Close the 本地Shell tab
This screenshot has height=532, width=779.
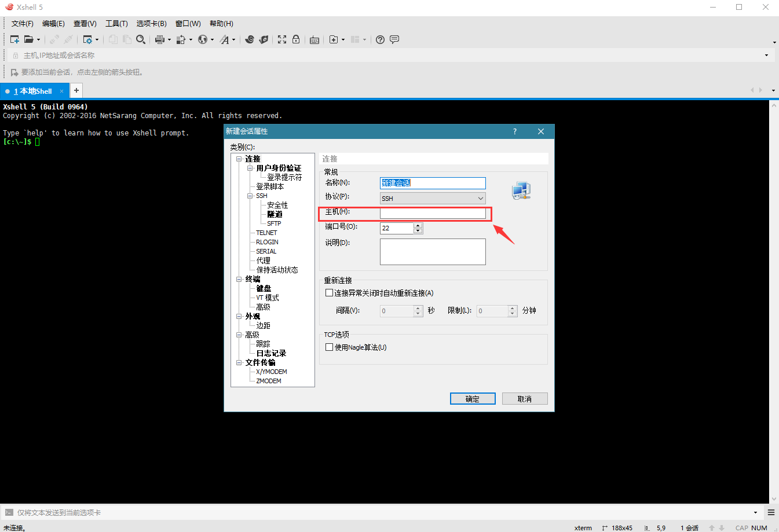tap(61, 91)
